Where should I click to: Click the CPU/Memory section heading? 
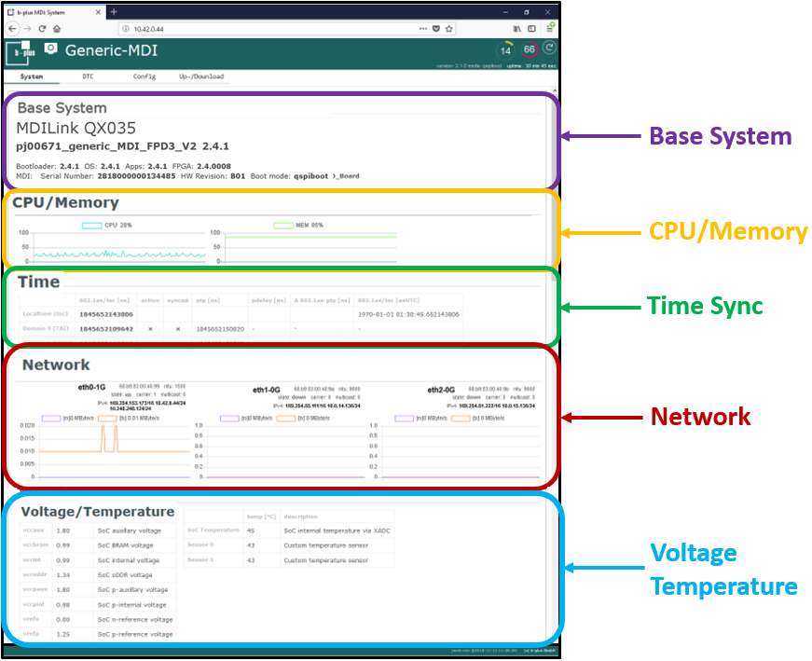pyautogui.click(x=65, y=202)
